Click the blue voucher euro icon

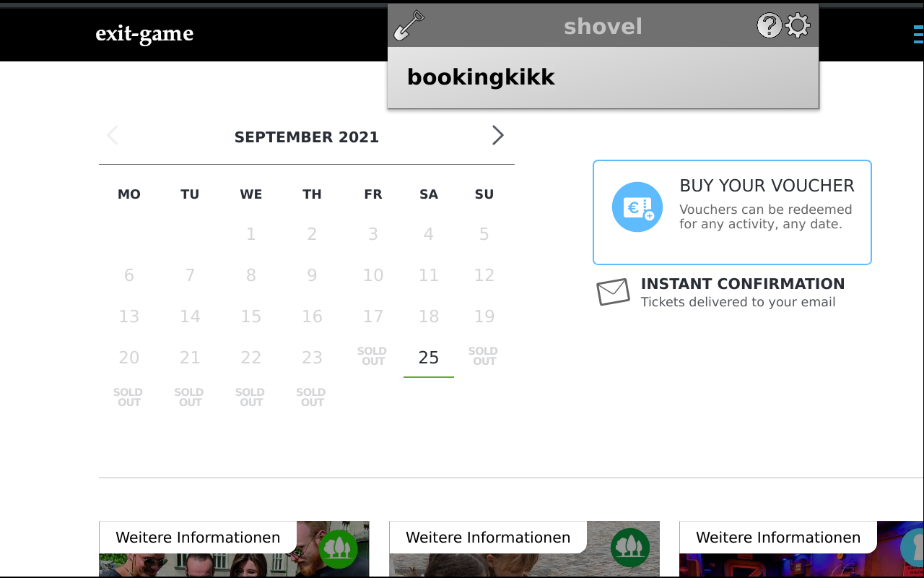637,207
